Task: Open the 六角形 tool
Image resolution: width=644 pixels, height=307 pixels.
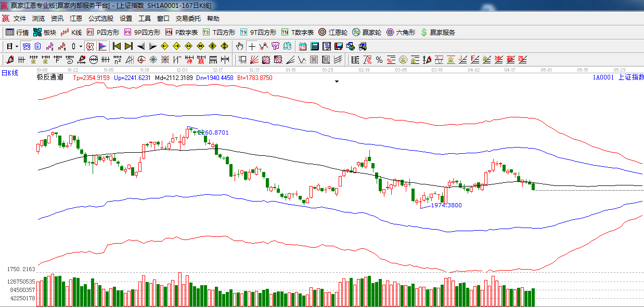Action: [x=401, y=32]
